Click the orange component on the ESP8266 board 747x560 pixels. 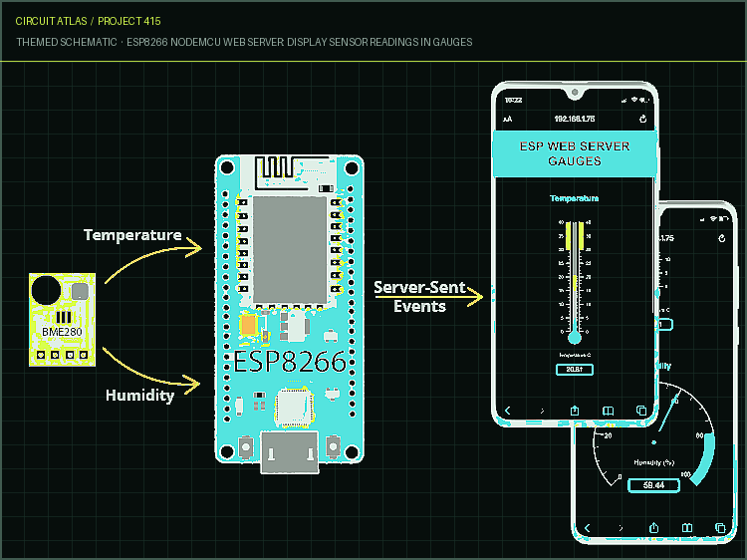pos(249,326)
